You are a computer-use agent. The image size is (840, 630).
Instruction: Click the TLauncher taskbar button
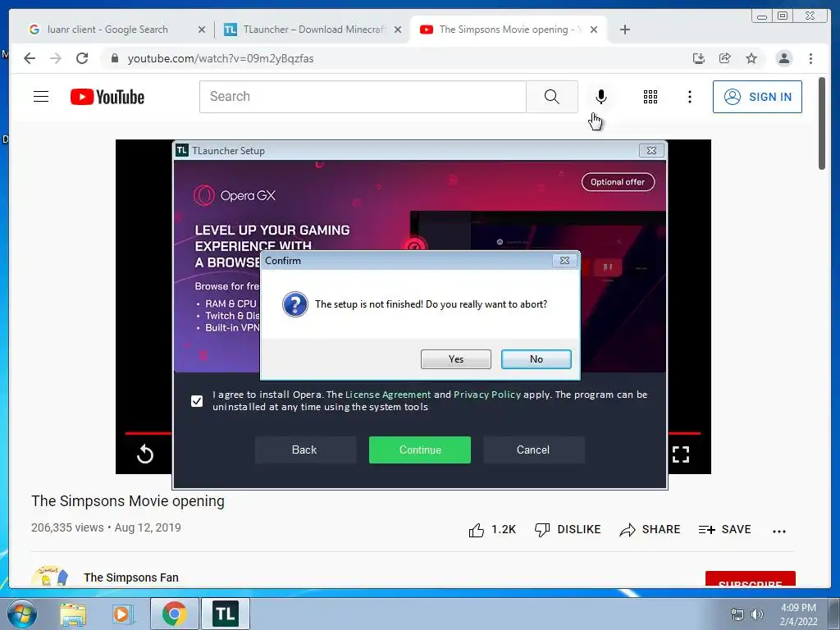[226, 614]
